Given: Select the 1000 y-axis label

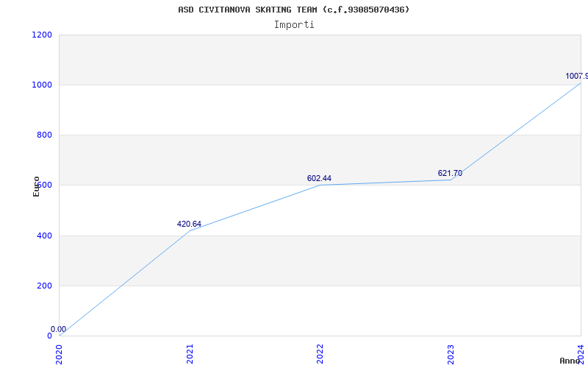Looking at the screenshot, I should [42, 85].
